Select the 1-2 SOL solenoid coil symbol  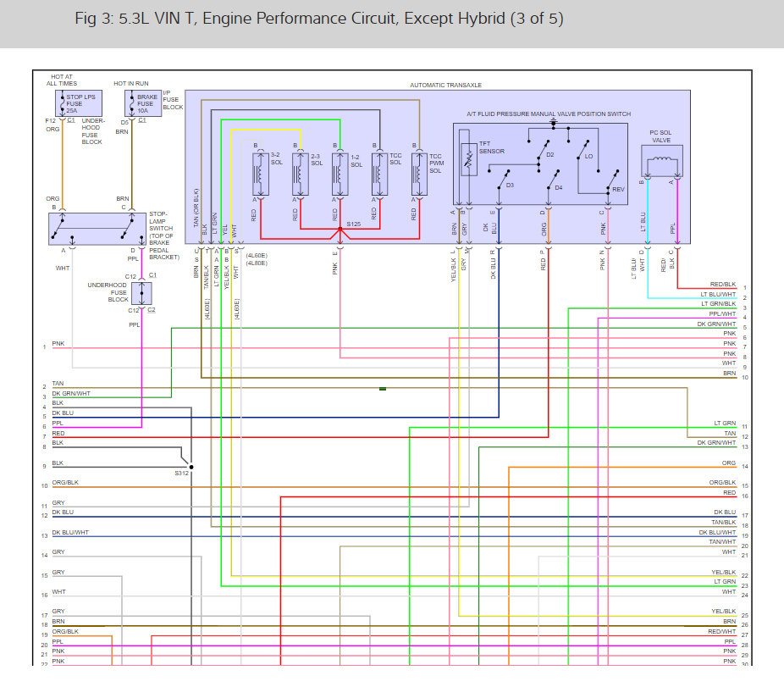(340, 175)
